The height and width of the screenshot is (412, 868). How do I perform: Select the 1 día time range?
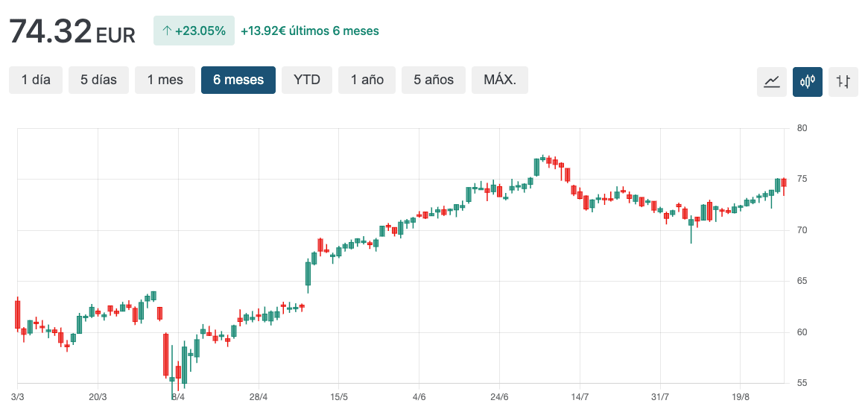point(36,80)
